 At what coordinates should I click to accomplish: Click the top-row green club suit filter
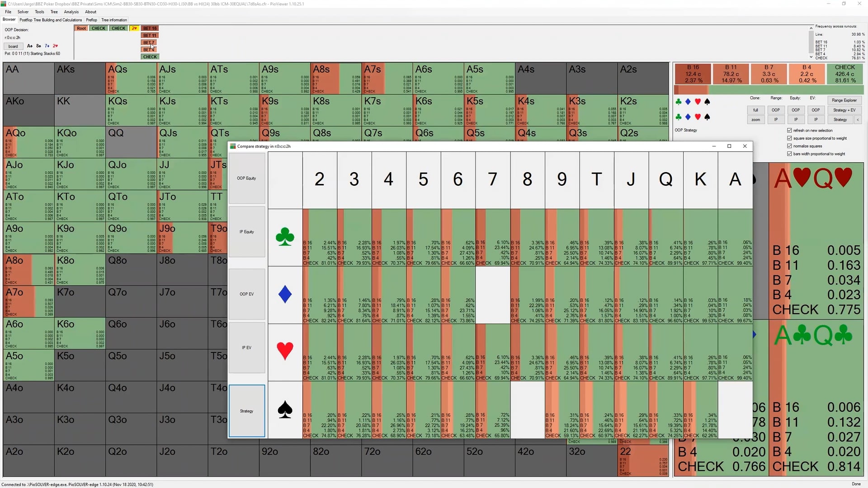coord(678,102)
